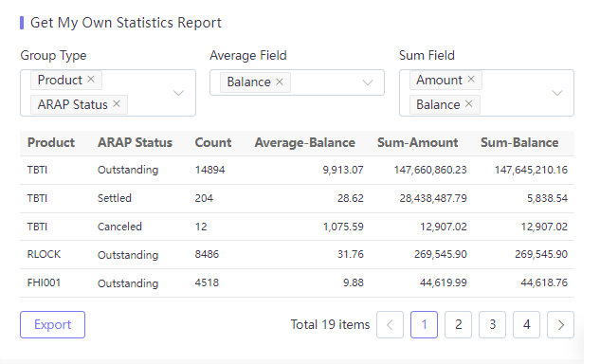Click the count cell 204
The width and height of the screenshot is (600, 364).
[204, 198]
